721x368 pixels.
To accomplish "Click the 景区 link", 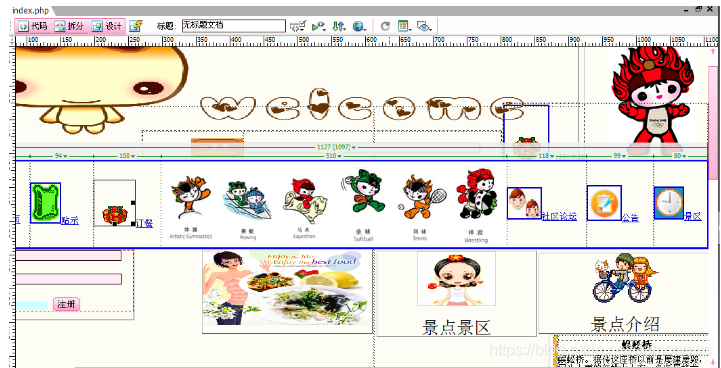I will (x=693, y=216).
